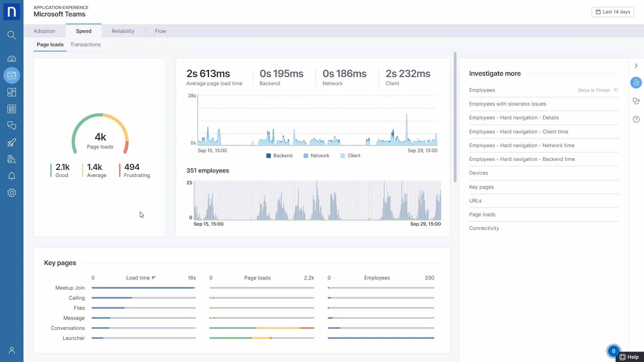Open the Last 14 days date picker

(612, 12)
